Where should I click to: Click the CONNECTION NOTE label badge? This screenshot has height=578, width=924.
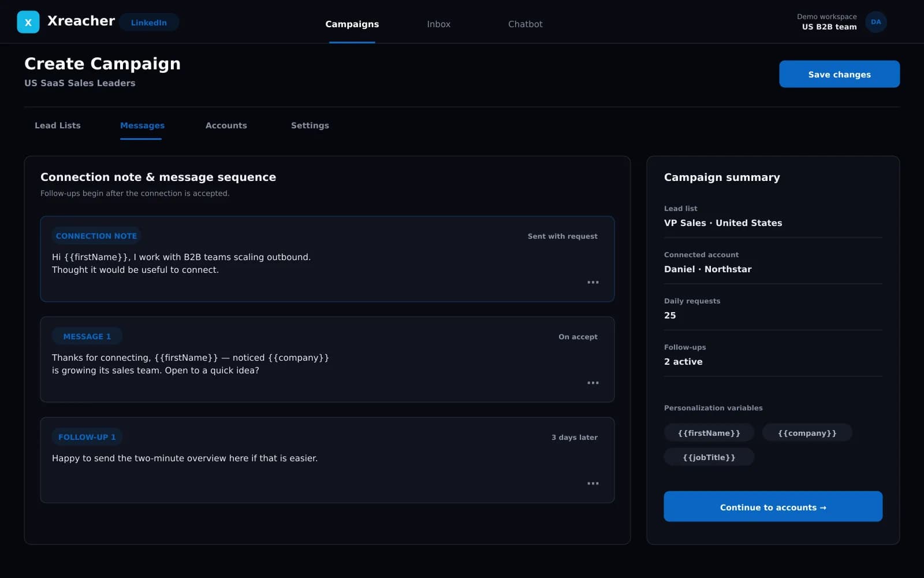[96, 236]
